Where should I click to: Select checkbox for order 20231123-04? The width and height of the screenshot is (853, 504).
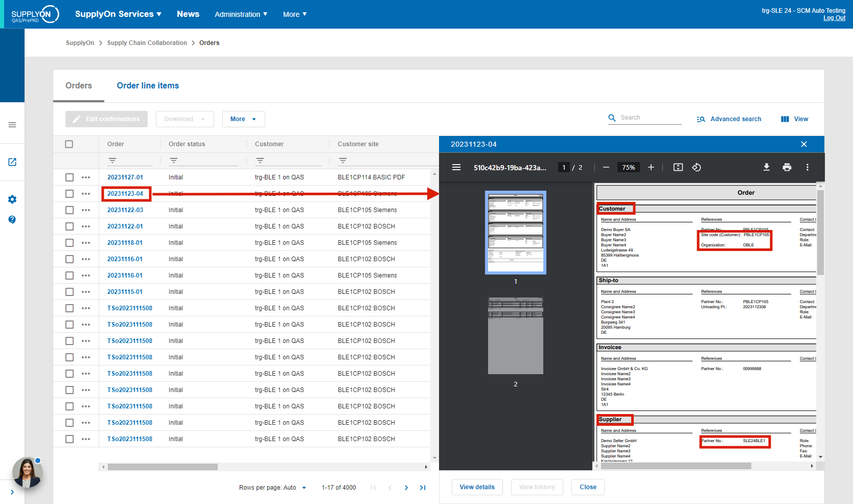[x=70, y=194]
